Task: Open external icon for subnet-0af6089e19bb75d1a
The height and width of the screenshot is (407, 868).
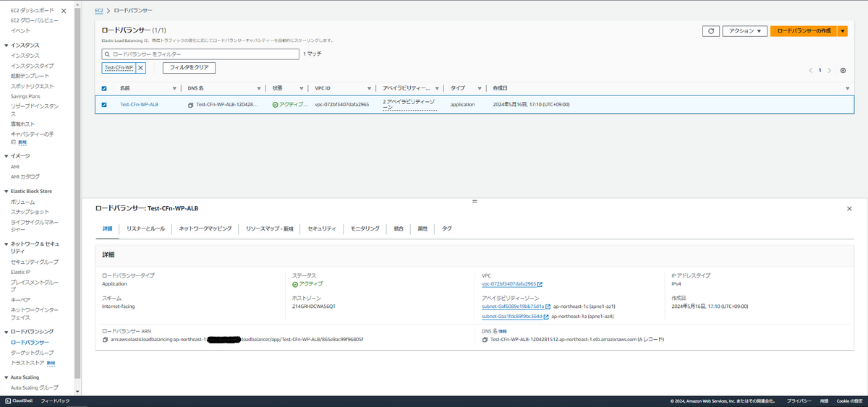Action: (548, 307)
